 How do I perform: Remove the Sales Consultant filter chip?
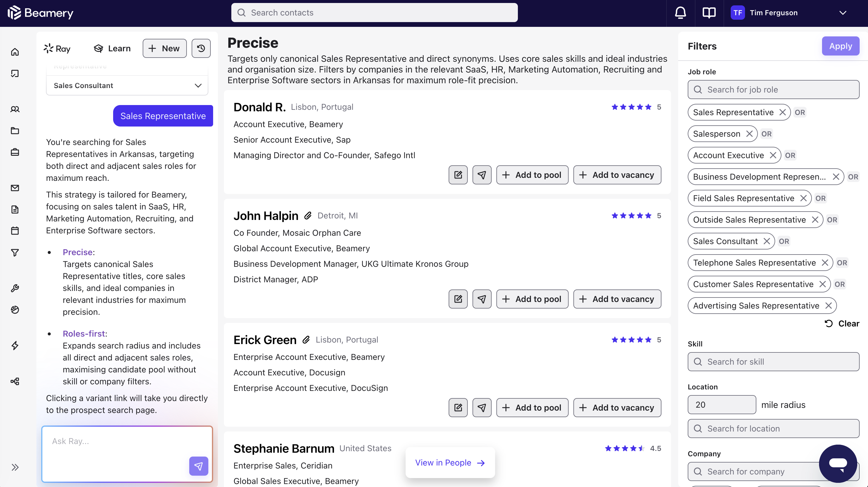[767, 241]
